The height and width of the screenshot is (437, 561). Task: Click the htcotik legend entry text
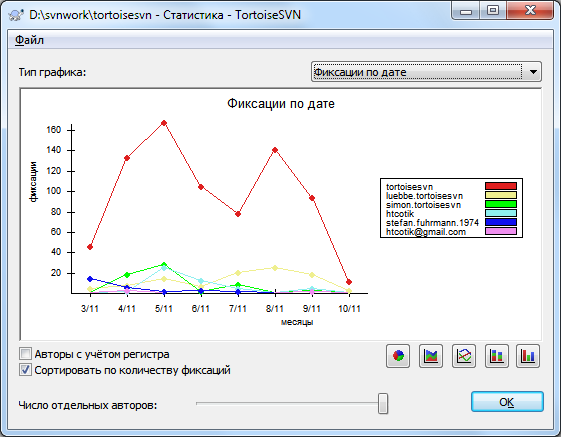coord(400,214)
